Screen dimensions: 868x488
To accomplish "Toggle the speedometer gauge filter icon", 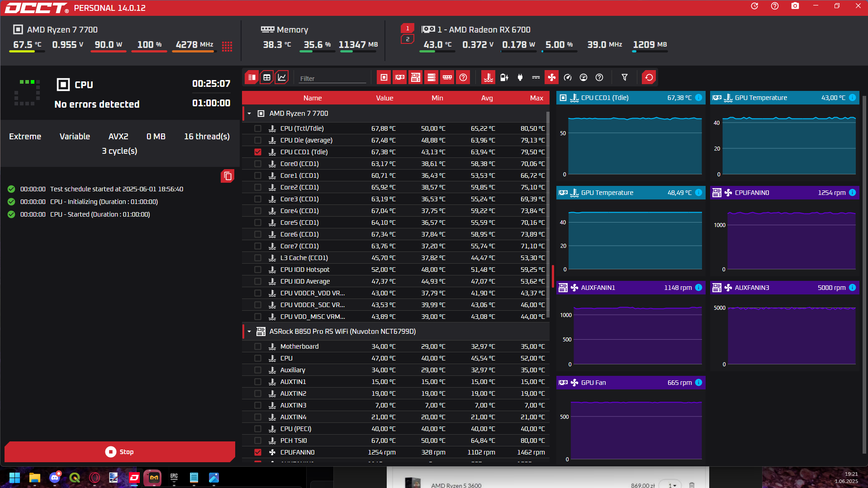I will pyautogui.click(x=568, y=77).
